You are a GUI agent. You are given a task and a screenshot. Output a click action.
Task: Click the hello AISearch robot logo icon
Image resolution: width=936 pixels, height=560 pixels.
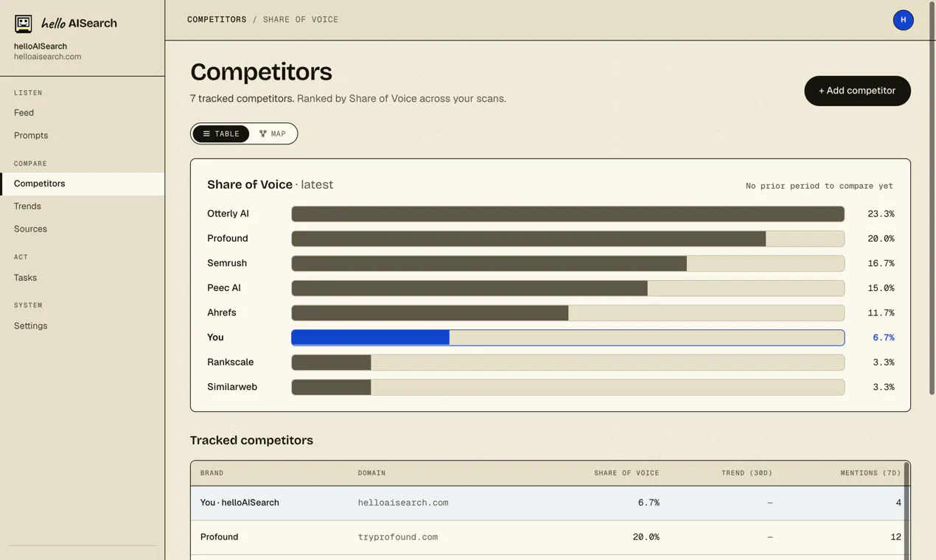pos(24,24)
